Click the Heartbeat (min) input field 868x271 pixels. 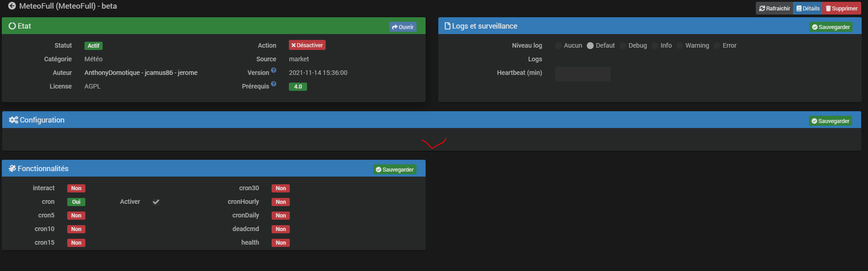tap(583, 74)
